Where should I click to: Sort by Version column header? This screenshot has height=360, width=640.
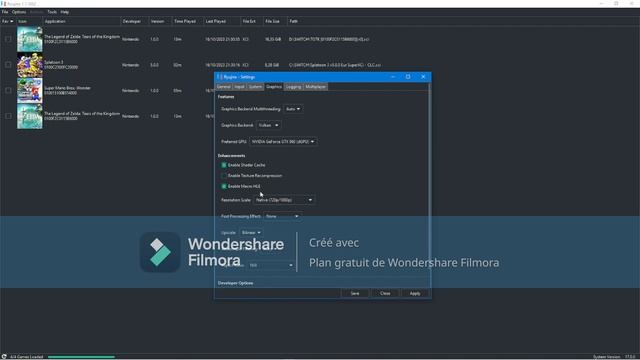(157, 21)
